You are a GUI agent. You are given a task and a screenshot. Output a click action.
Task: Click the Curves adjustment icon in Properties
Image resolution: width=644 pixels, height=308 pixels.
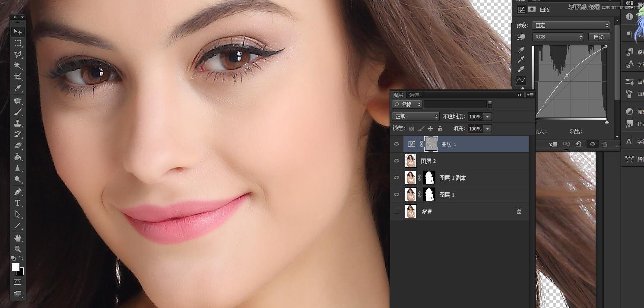pyautogui.click(x=522, y=10)
